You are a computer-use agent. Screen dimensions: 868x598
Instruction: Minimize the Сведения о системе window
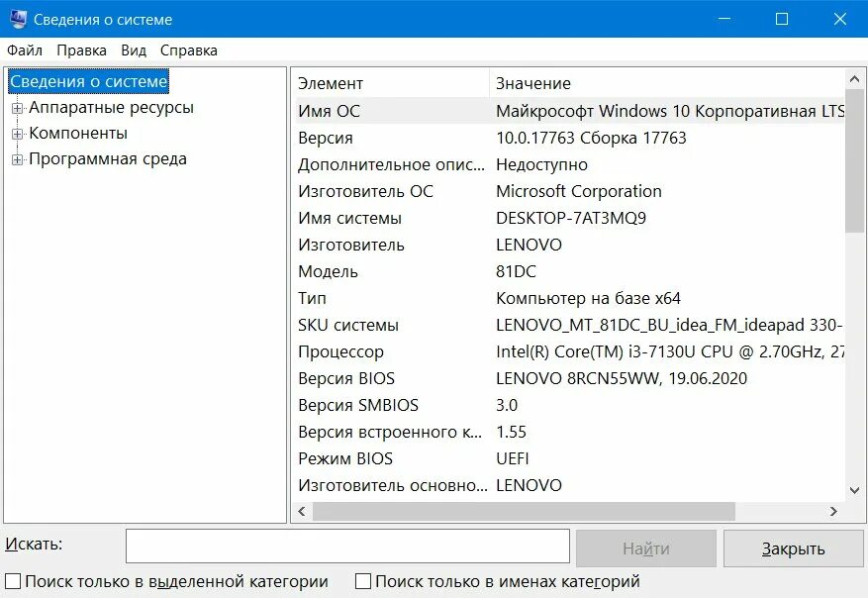[x=724, y=19]
